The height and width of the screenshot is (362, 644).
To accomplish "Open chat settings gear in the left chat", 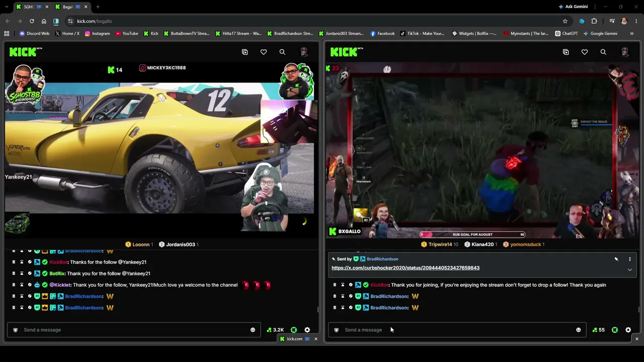I will point(307,330).
